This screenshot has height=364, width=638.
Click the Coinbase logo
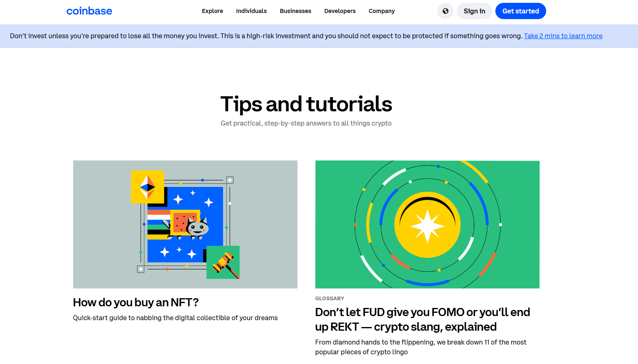point(89,11)
